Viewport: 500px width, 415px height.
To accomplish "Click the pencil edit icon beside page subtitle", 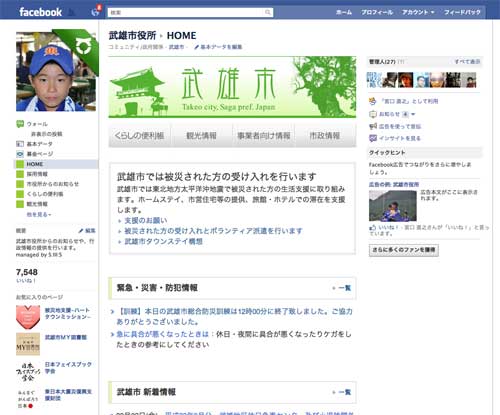I will point(197,47).
